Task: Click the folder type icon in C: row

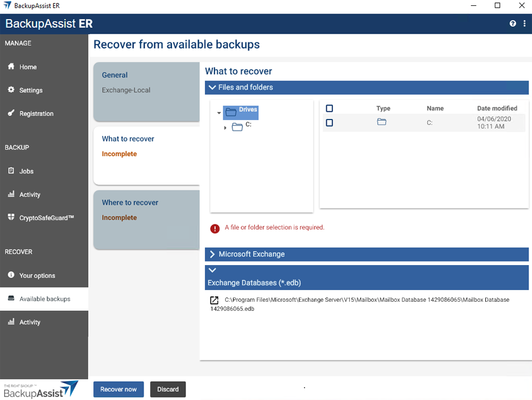Action: click(x=382, y=121)
